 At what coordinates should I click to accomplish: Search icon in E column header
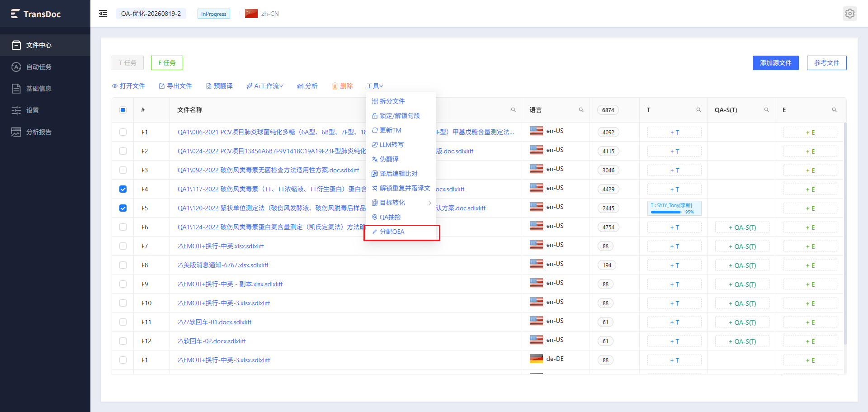tap(835, 110)
